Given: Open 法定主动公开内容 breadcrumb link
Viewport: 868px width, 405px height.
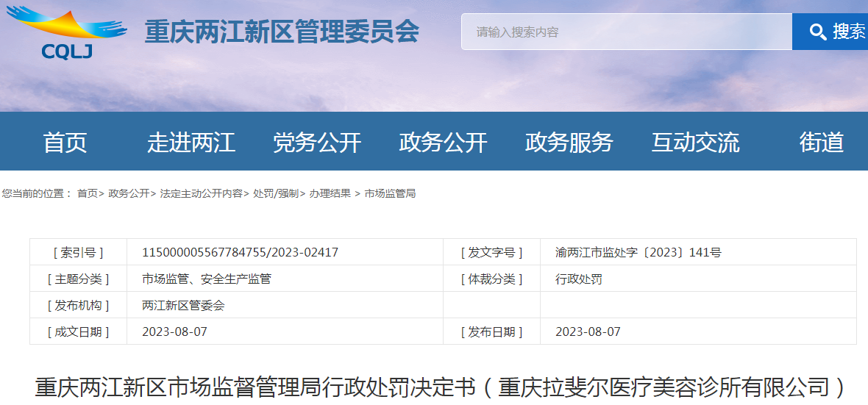Looking at the screenshot, I should 201,193.
